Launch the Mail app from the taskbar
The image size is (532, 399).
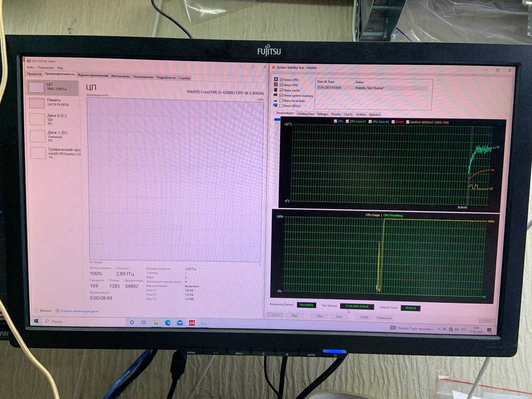(180, 323)
